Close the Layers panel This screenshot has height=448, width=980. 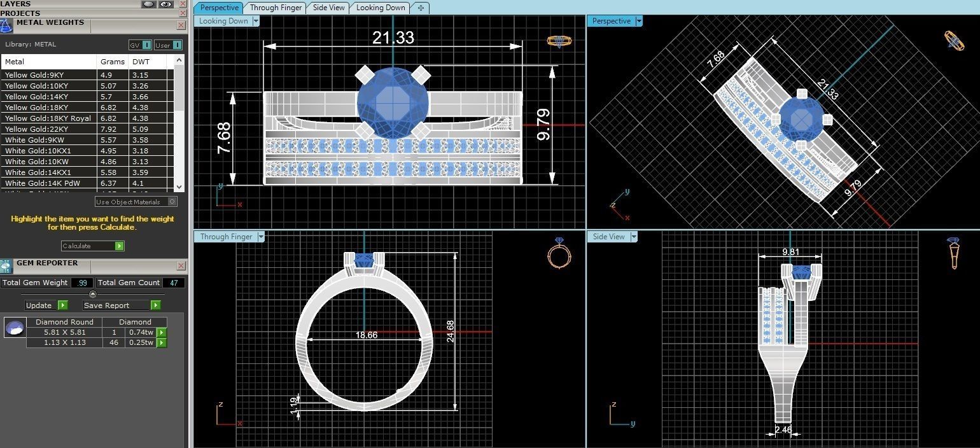pyautogui.click(x=181, y=4)
